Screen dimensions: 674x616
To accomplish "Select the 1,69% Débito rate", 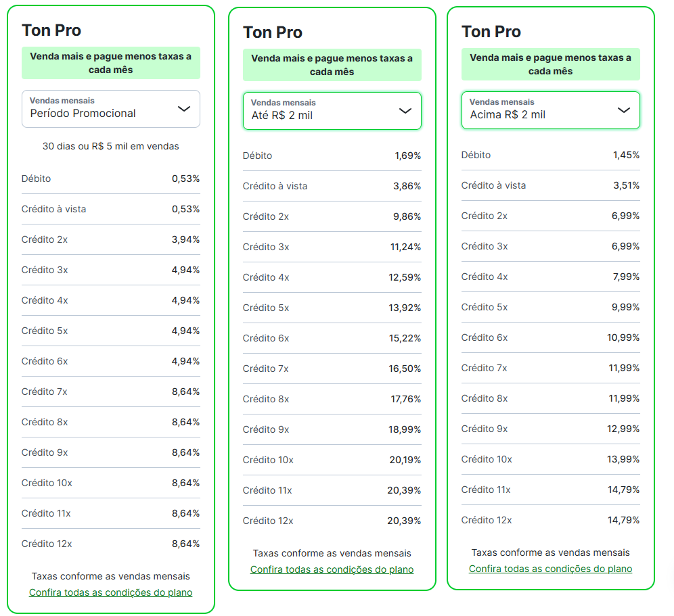I will point(407,156).
